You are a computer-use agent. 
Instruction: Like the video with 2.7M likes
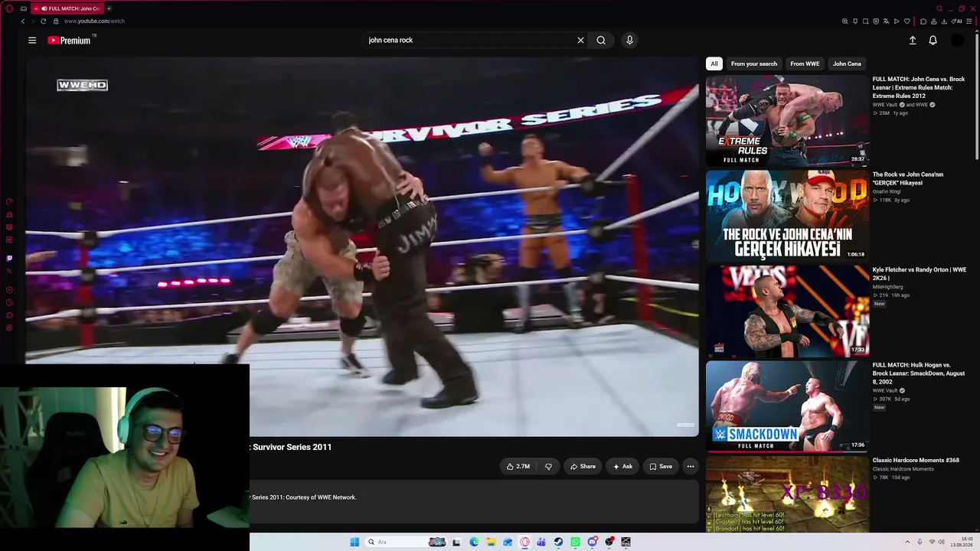coord(518,466)
